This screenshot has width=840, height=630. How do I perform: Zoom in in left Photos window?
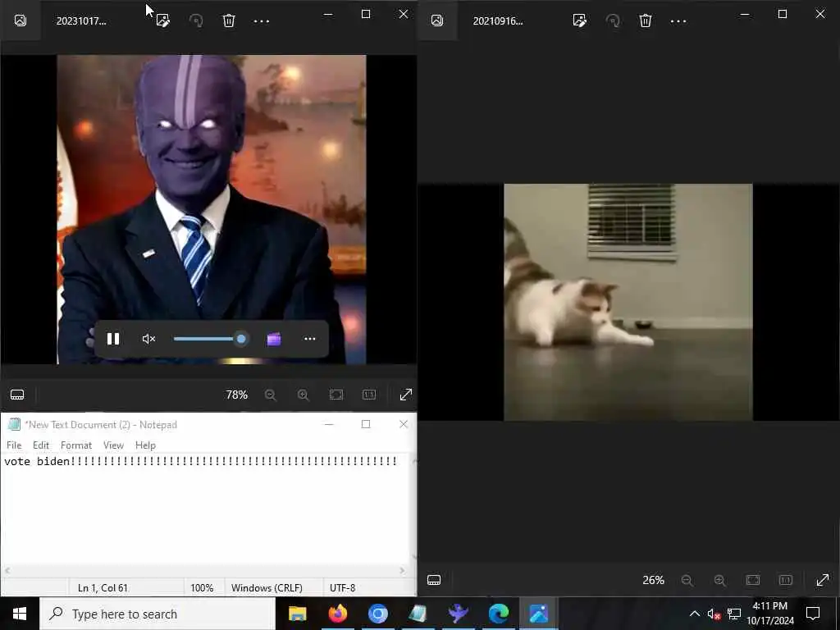pyautogui.click(x=304, y=395)
